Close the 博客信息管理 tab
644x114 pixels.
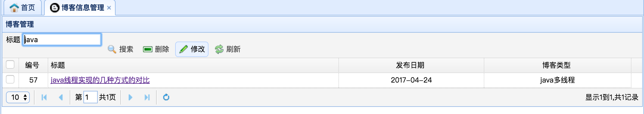109,8
